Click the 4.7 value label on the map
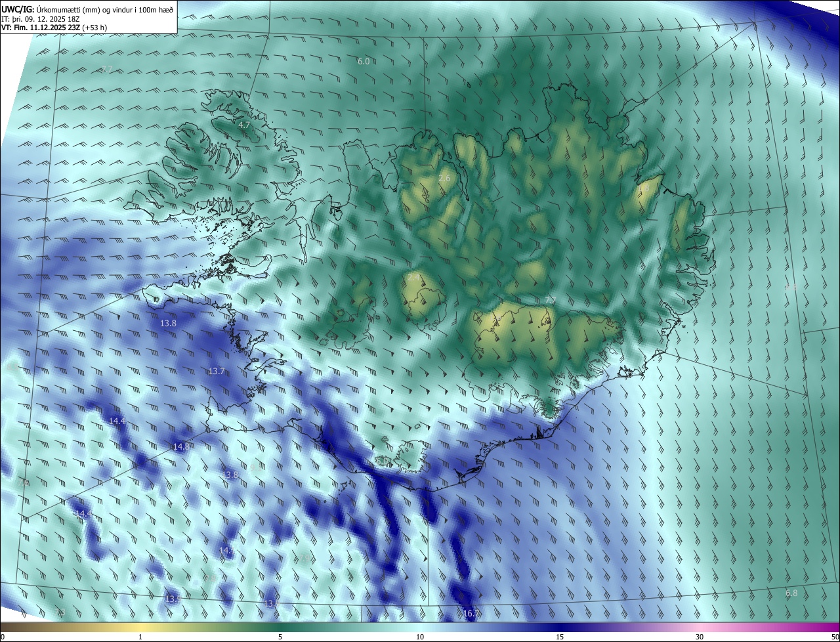 [244, 125]
